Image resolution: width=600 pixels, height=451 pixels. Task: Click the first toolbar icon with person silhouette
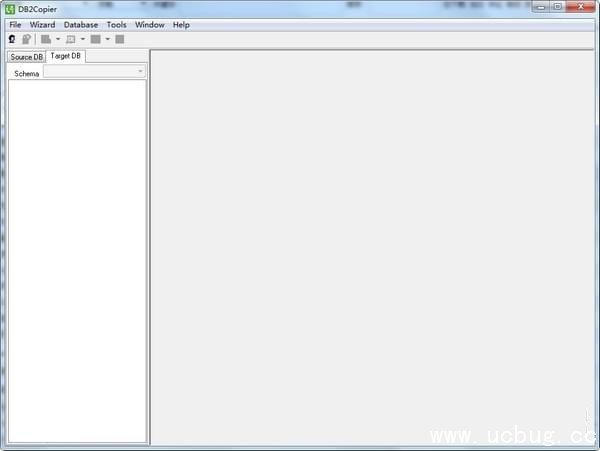tap(12, 39)
